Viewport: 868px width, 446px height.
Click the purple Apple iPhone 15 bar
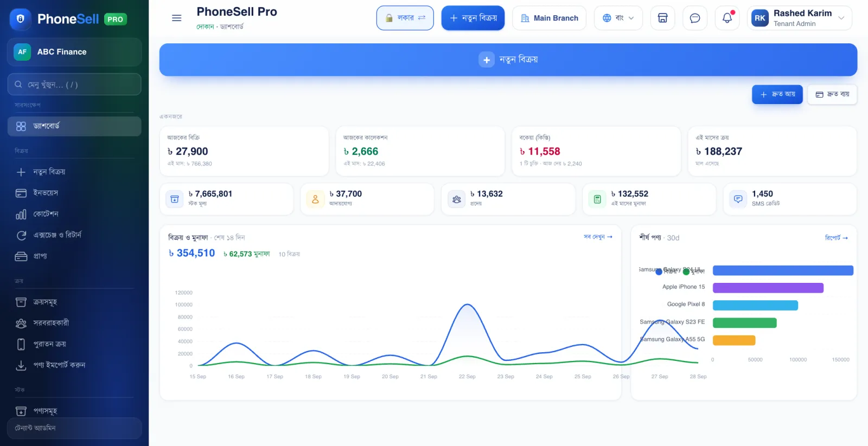(x=768, y=288)
